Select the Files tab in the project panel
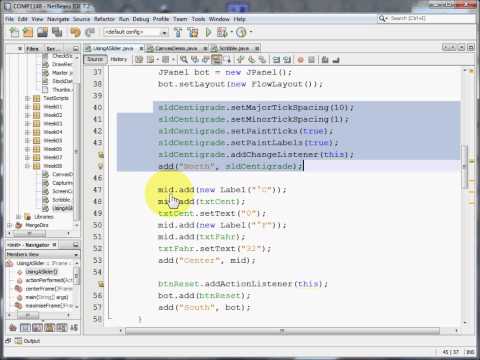 click(x=32, y=49)
